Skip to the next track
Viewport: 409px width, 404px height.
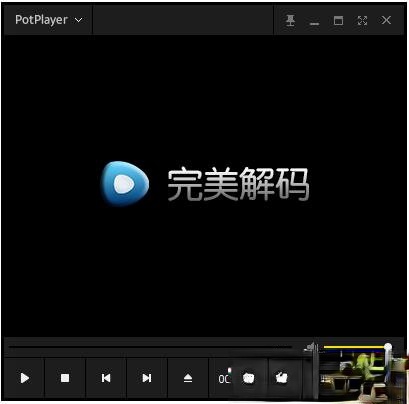[x=147, y=378]
